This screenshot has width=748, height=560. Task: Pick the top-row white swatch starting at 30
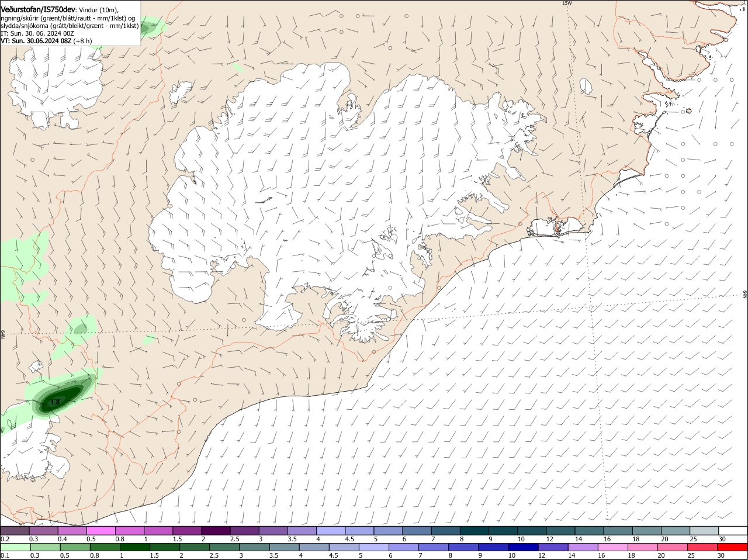pyautogui.click(x=733, y=530)
